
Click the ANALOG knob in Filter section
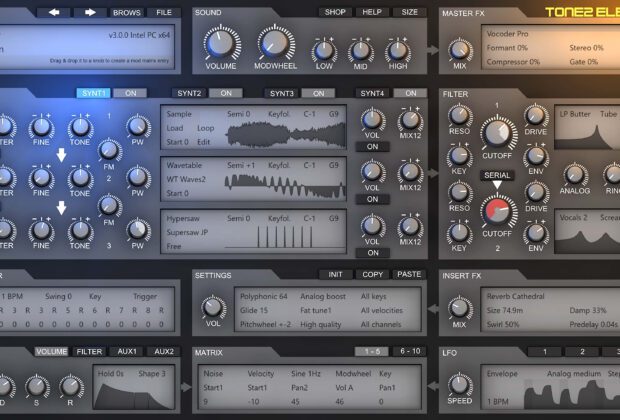[575, 175]
